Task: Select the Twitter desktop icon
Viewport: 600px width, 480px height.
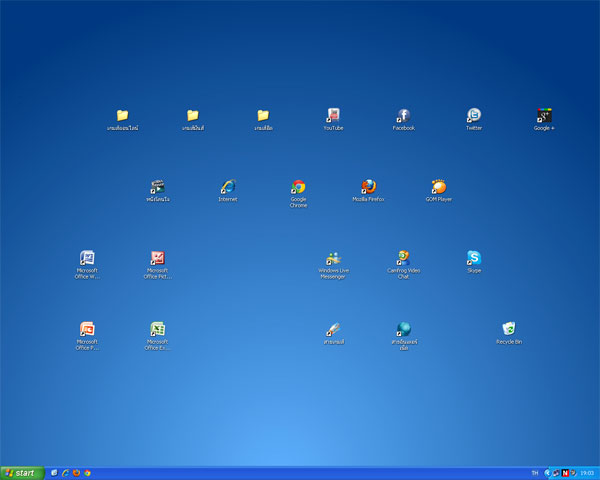Action: coord(474,116)
